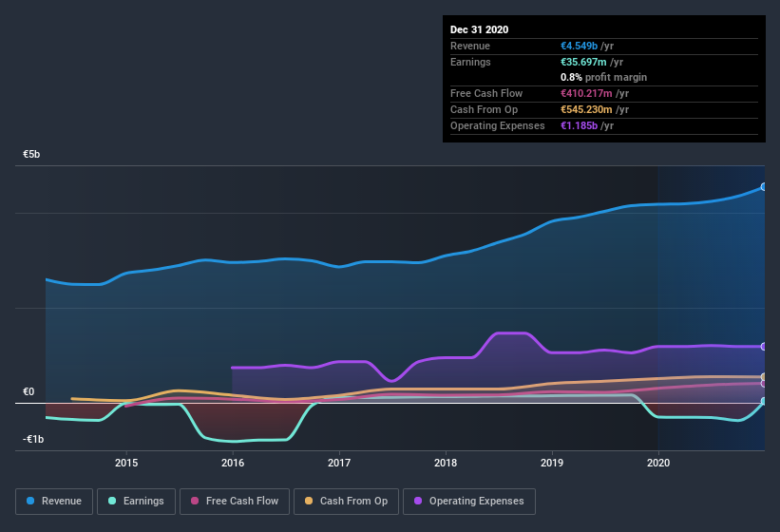Click the -€1b y-axis label
The image size is (780, 532).
coord(35,440)
